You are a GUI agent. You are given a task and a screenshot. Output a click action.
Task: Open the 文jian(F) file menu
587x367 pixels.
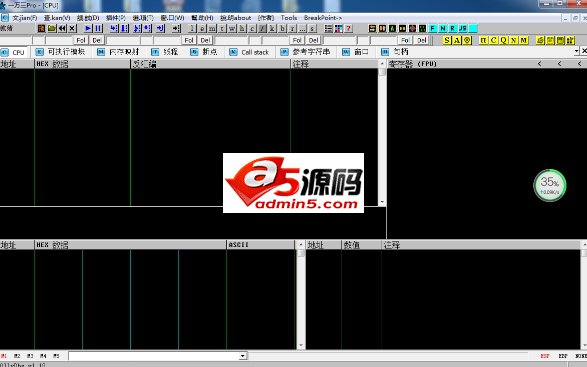tap(25, 18)
